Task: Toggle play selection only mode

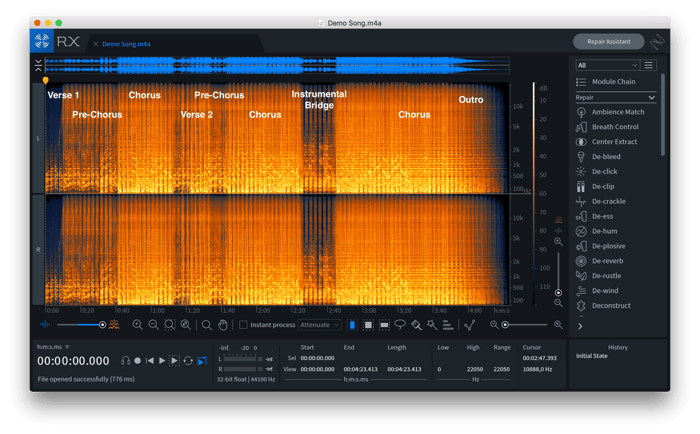Action: click(x=174, y=361)
